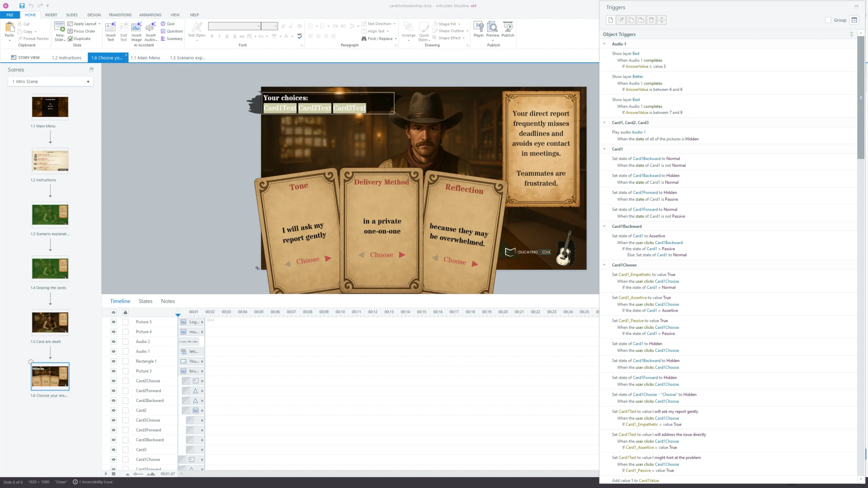This screenshot has height=488, width=868.
Task: Collapse the Audio 1 trigger group
Action: click(604, 44)
